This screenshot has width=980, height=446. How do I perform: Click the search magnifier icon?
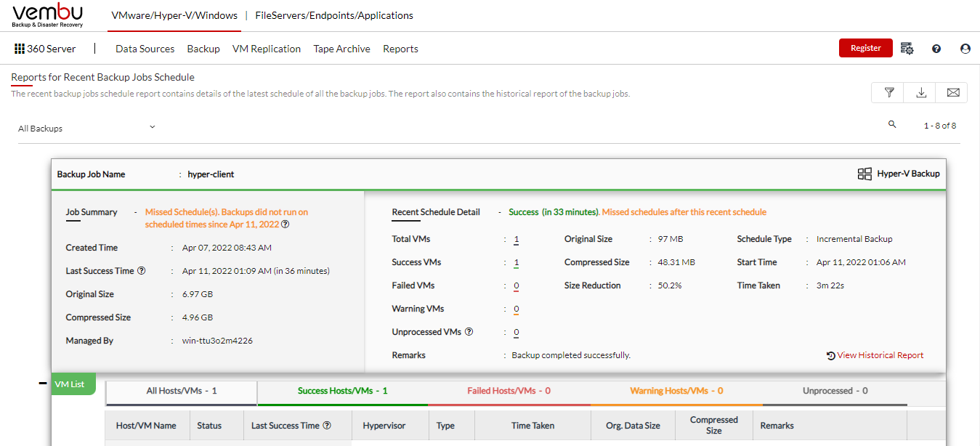coord(892,124)
